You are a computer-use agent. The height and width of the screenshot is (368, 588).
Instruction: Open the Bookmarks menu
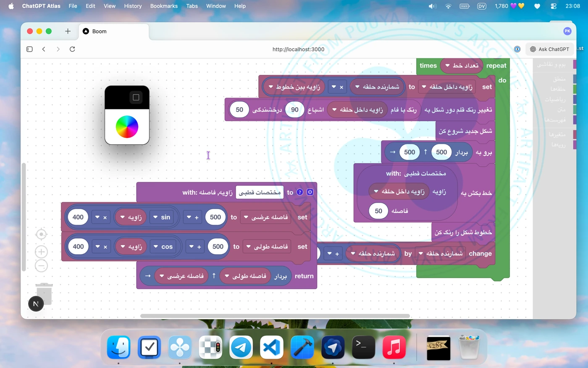point(164,6)
